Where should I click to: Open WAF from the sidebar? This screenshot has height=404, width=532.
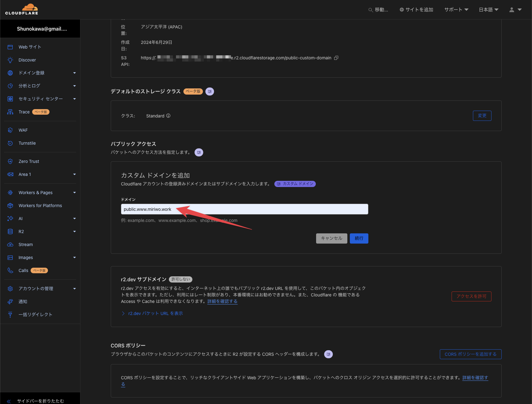pos(23,130)
